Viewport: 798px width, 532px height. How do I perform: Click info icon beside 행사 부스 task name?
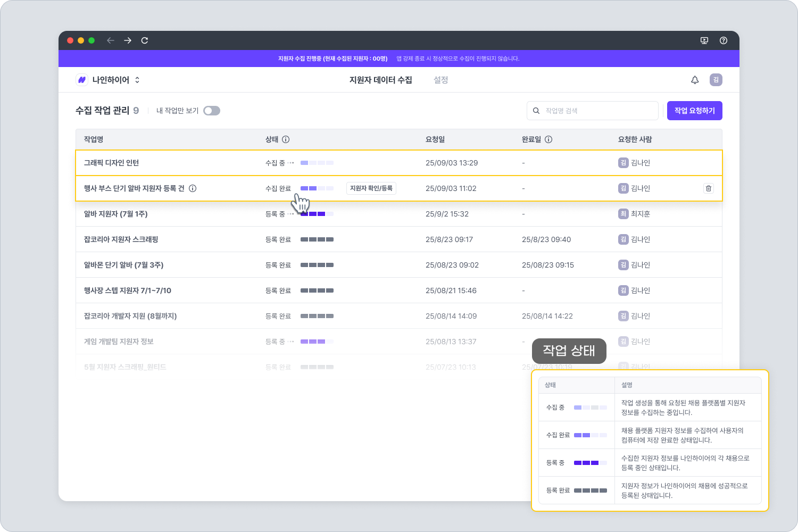[193, 188]
